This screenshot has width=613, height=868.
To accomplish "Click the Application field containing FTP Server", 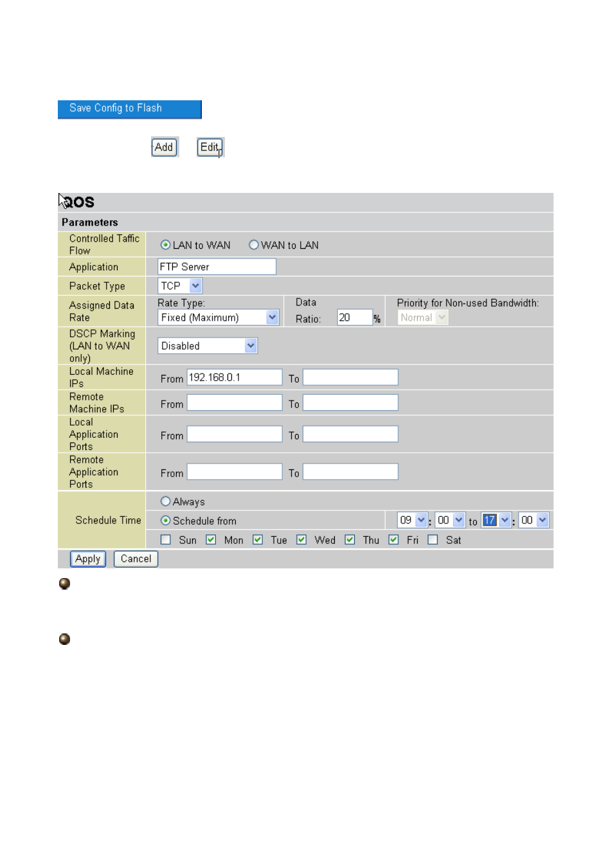I will [217, 267].
